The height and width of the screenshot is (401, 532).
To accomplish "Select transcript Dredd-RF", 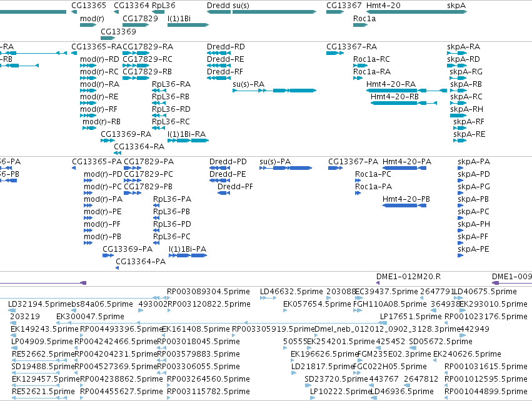I will click(x=225, y=72).
